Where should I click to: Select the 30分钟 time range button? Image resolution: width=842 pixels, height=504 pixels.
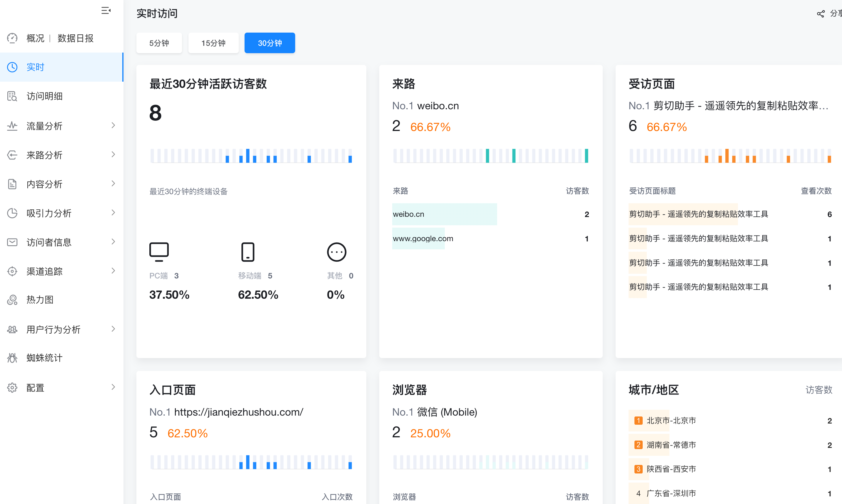point(270,43)
